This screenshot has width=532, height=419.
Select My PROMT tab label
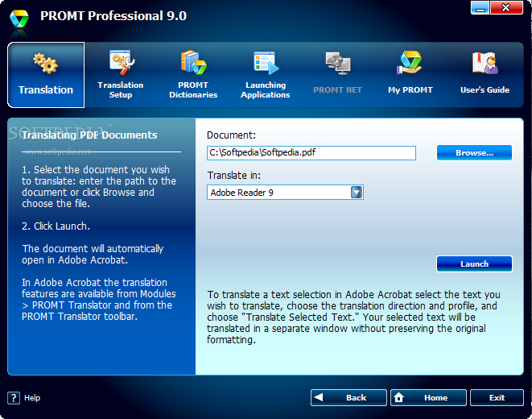click(410, 90)
